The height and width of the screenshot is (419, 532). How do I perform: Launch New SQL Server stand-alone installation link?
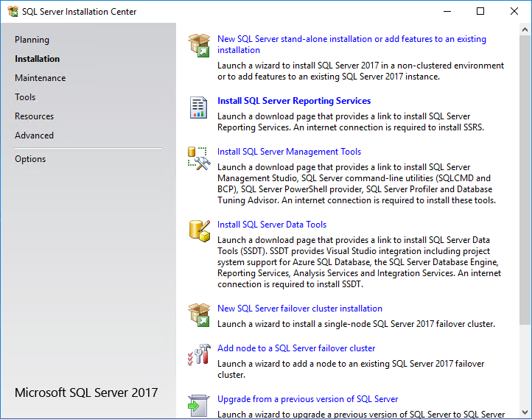[351, 44]
